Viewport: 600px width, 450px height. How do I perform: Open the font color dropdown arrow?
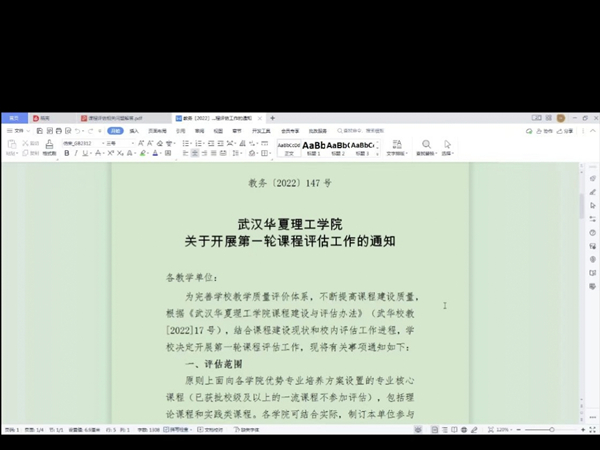point(160,153)
